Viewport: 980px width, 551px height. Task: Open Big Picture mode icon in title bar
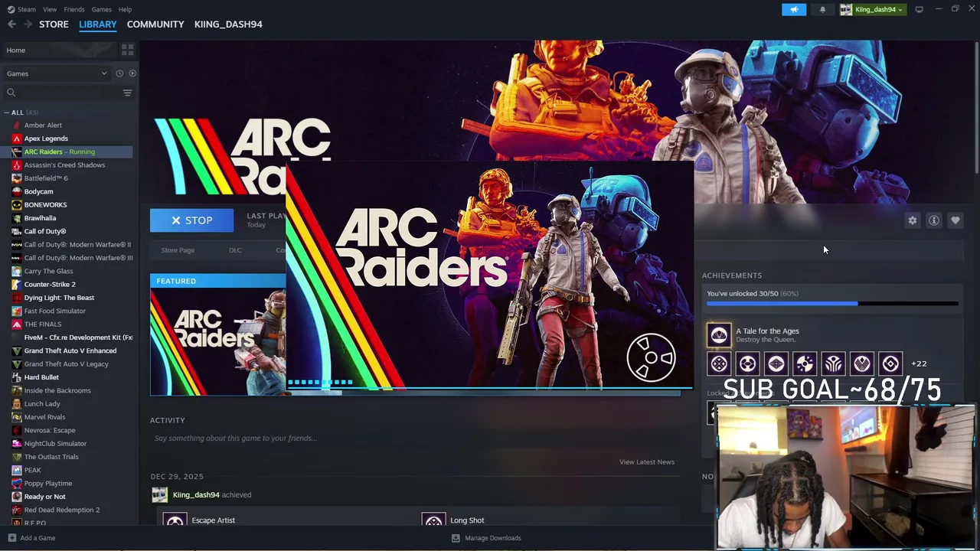click(x=919, y=9)
